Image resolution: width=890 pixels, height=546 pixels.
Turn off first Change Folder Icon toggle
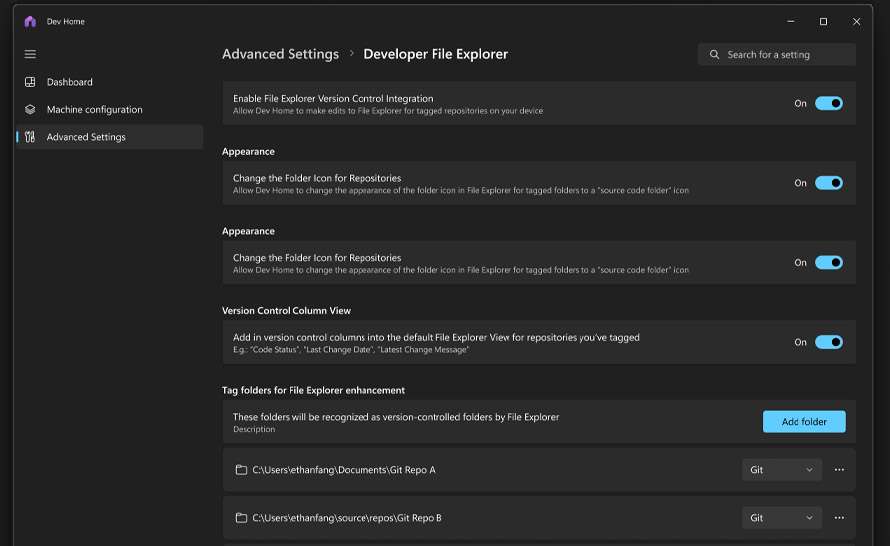tap(829, 183)
